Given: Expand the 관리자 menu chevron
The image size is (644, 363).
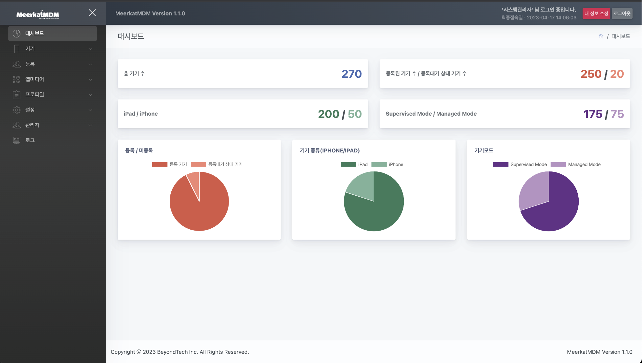Looking at the screenshot, I should click(x=91, y=125).
